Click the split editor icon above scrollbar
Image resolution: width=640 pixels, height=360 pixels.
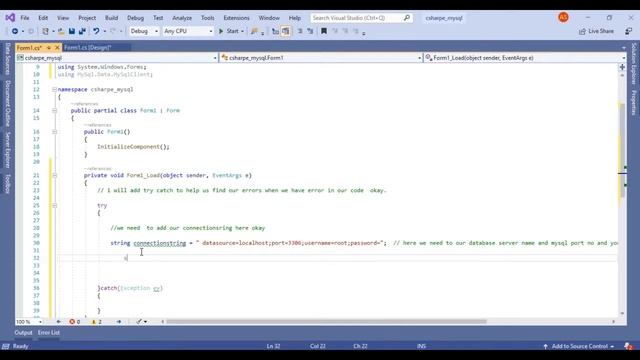point(622,67)
